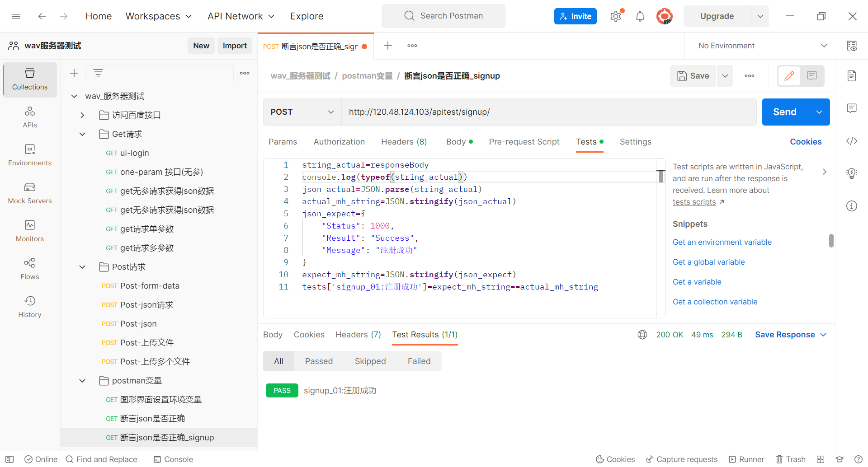The image size is (868, 467).
Task: Switch to the Params tab
Action: (x=283, y=142)
